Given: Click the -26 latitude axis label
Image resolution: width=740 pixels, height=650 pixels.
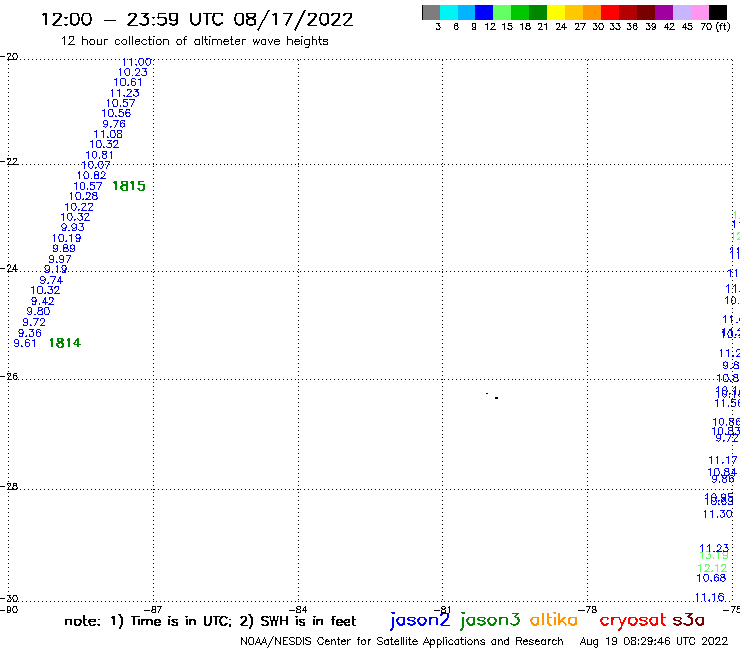Looking at the screenshot, I should click(x=9, y=377).
